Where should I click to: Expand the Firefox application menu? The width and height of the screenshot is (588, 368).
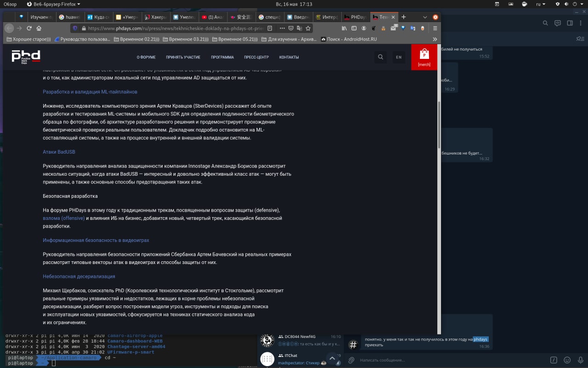pyautogui.click(x=53, y=4)
